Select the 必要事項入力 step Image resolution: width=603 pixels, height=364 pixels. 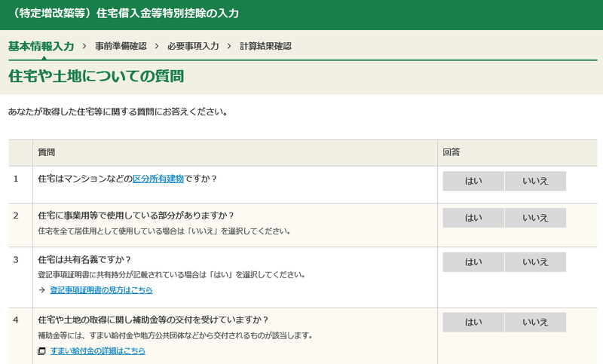click(193, 47)
